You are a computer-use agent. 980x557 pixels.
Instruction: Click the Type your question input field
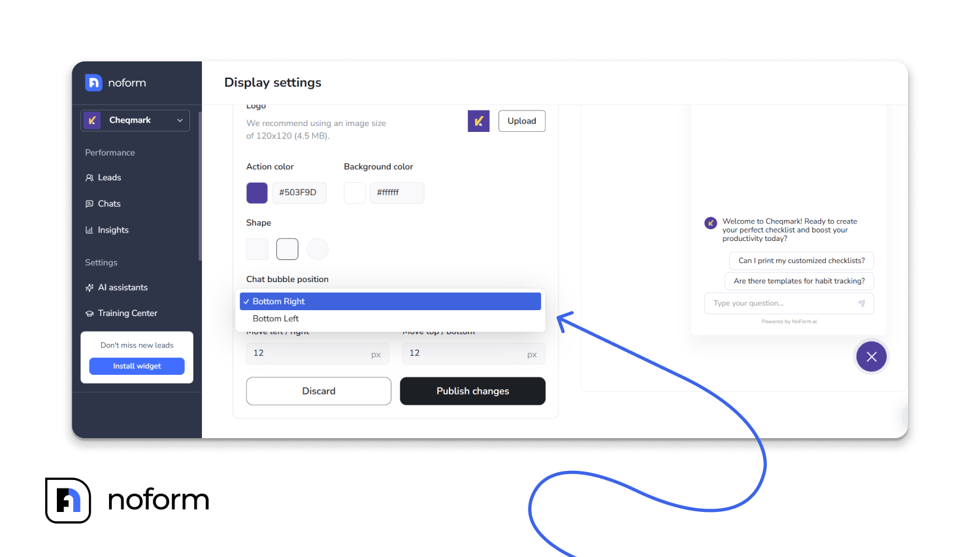click(781, 304)
